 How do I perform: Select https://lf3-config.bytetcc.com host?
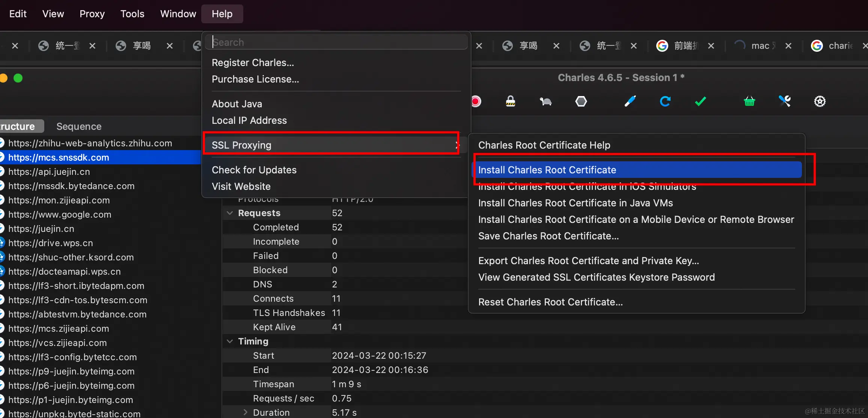72,357
